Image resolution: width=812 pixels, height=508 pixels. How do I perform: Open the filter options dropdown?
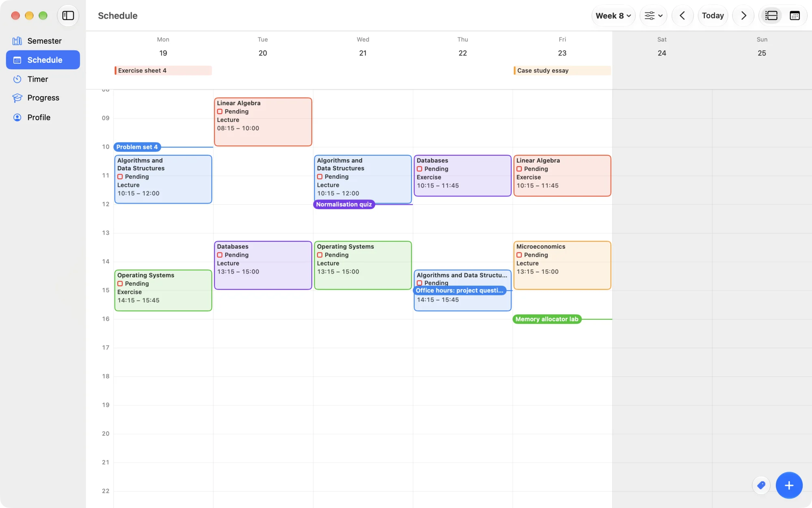point(654,16)
